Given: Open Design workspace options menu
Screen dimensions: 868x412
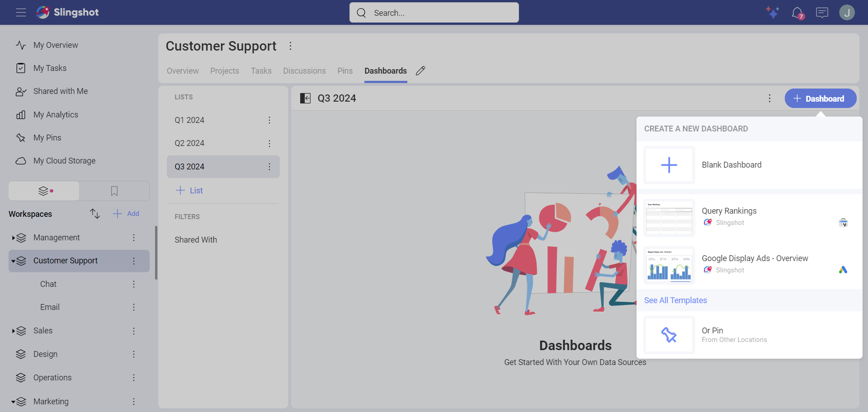Looking at the screenshot, I should (x=134, y=354).
